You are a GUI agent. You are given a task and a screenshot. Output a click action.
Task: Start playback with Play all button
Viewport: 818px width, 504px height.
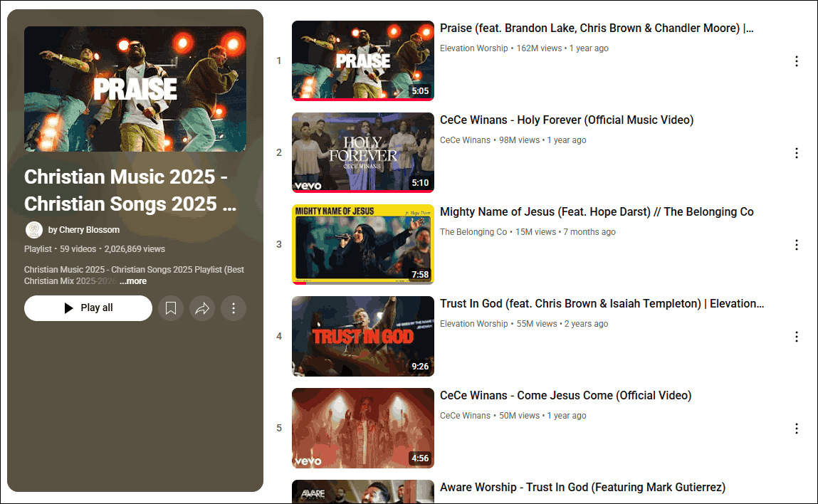88,308
